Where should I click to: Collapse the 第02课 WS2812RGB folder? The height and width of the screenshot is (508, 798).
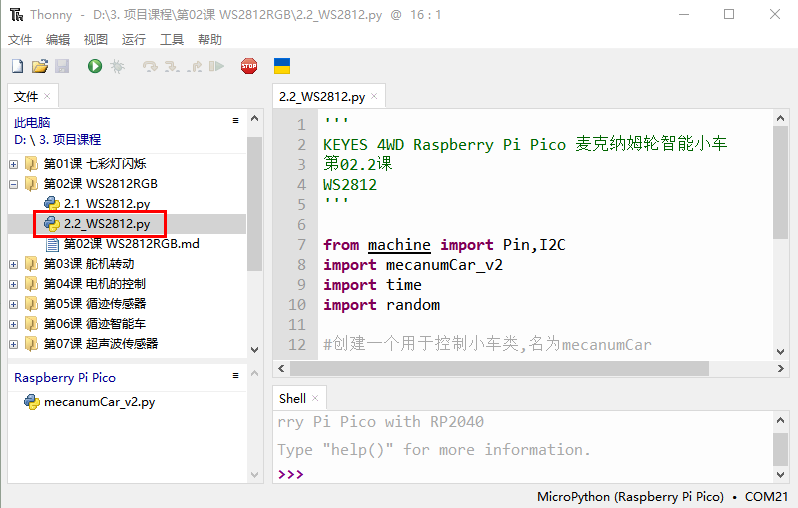(x=14, y=184)
